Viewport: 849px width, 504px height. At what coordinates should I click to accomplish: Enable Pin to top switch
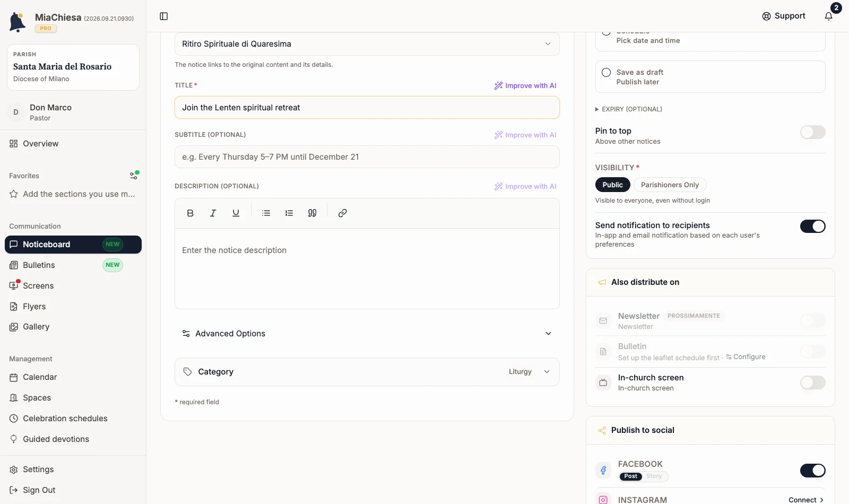pyautogui.click(x=812, y=132)
